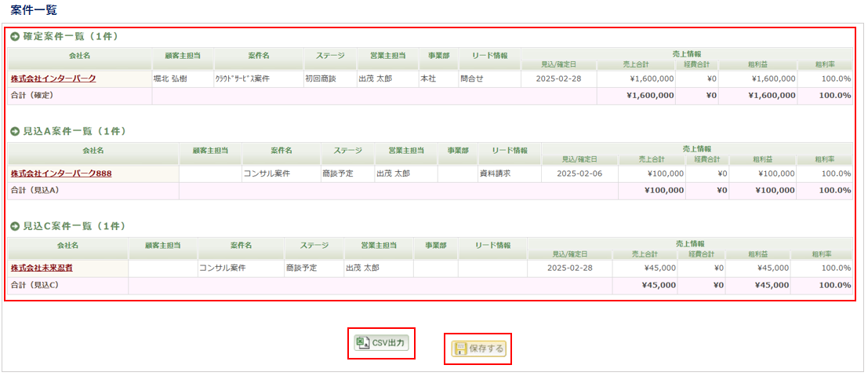Open the 株式会社インターパーク888 company link
This screenshot has height=376, width=868.
[x=61, y=173]
